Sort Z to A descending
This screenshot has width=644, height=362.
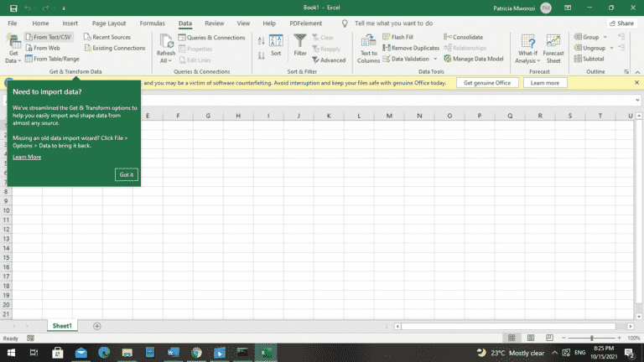click(x=262, y=55)
